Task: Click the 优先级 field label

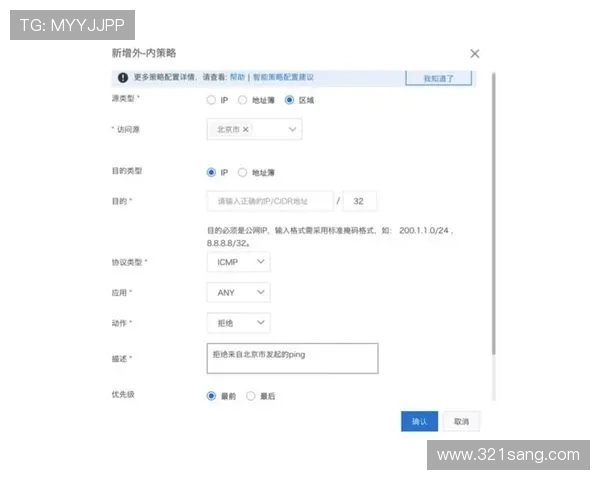Action: click(123, 394)
